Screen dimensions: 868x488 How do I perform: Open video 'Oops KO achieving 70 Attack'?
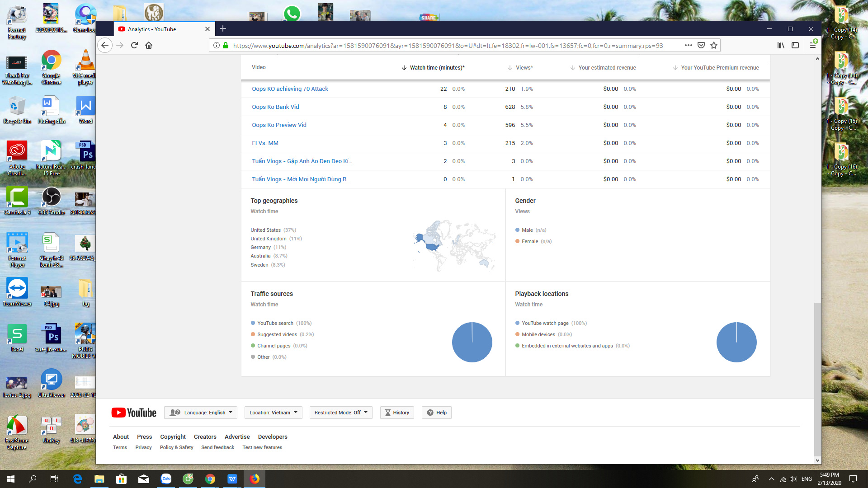click(x=290, y=89)
